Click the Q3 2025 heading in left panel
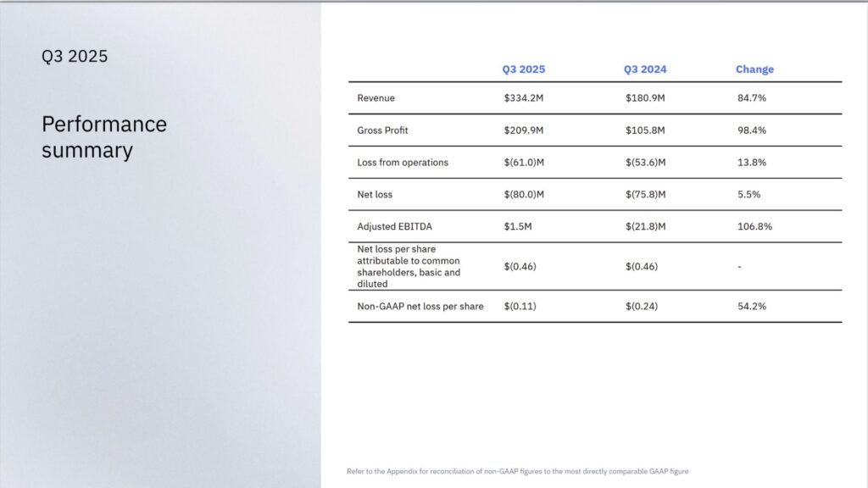The height and width of the screenshot is (488, 868). pyautogui.click(x=75, y=57)
